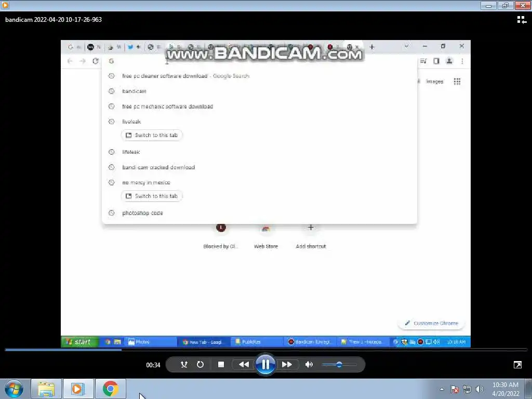The height and width of the screenshot is (399, 532).
Task: Mute the player with the speaker button
Action: [309, 364]
